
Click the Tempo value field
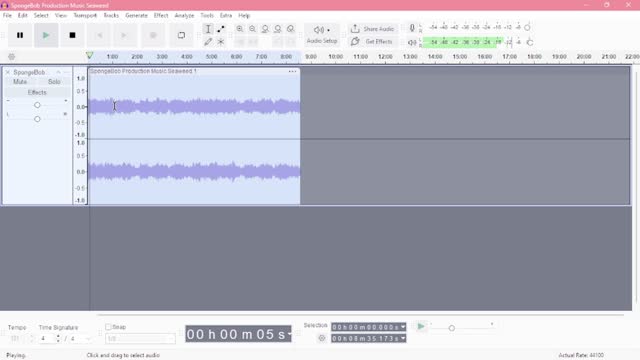click(15, 338)
